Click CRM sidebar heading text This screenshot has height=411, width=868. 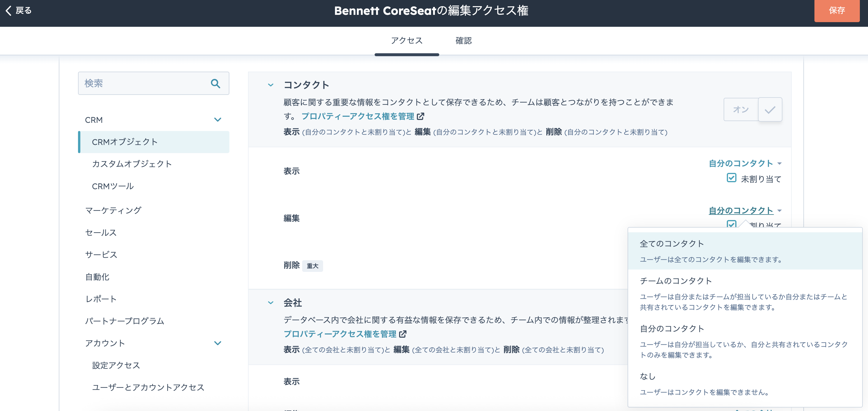click(x=94, y=120)
